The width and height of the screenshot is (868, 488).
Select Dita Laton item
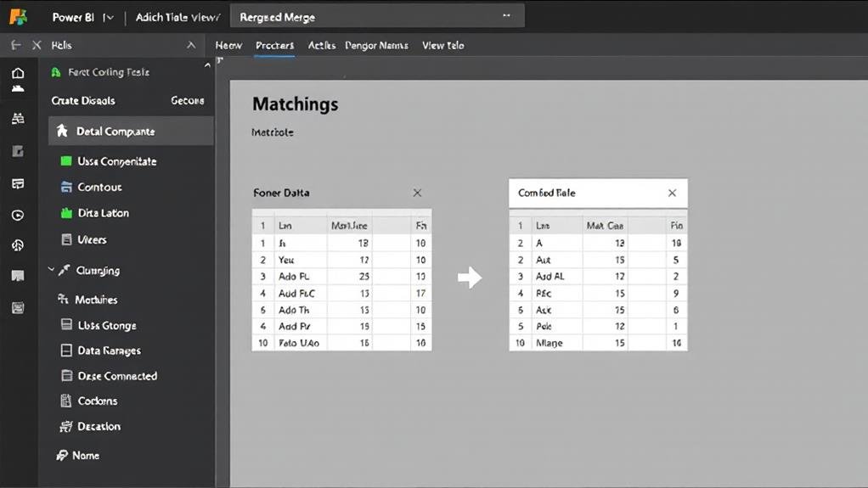click(103, 213)
